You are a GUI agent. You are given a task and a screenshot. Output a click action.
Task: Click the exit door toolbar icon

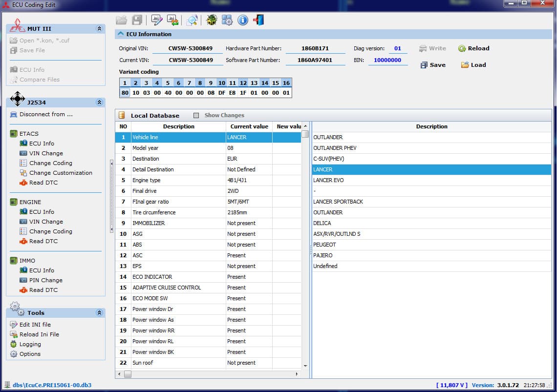coord(258,20)
